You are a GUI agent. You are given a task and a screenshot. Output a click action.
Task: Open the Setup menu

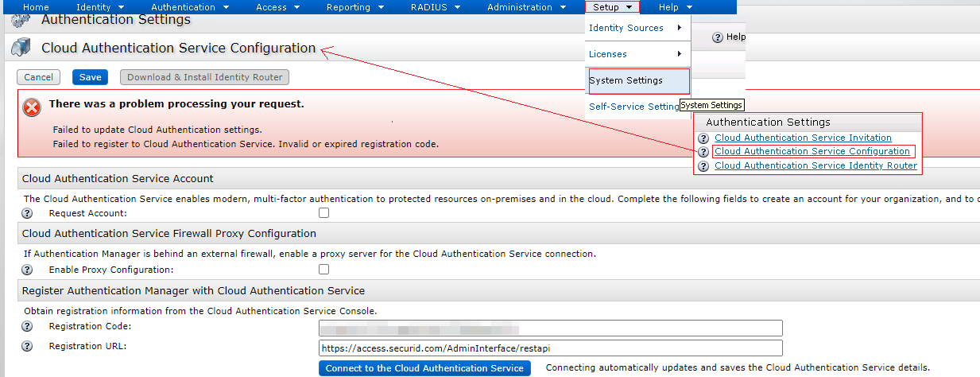click(612, 7)
